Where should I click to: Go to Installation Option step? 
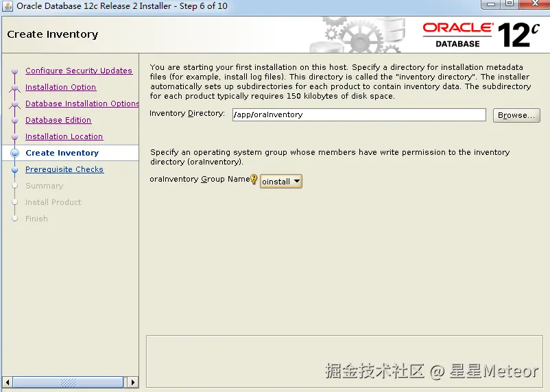pyautogui.click(x=60, y=87)
